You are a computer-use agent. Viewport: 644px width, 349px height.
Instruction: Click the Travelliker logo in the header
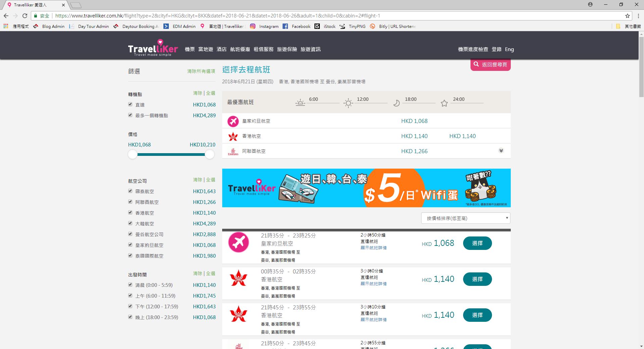153,48
